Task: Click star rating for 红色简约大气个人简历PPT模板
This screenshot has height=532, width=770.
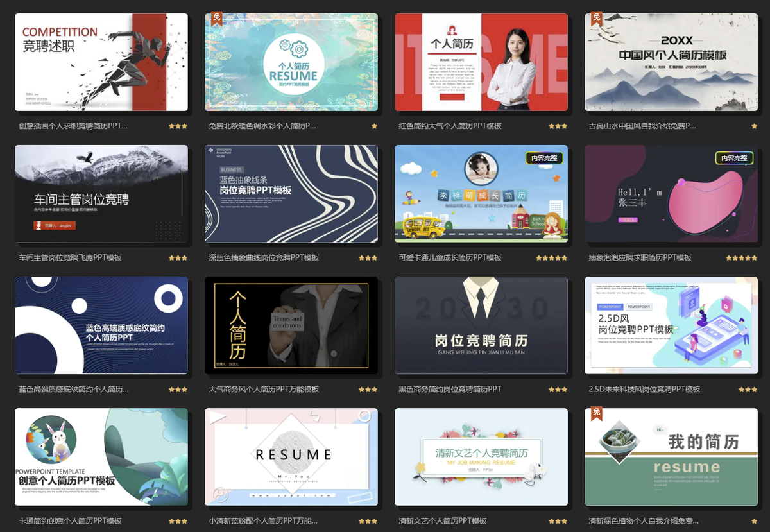Action: point(558,126)
